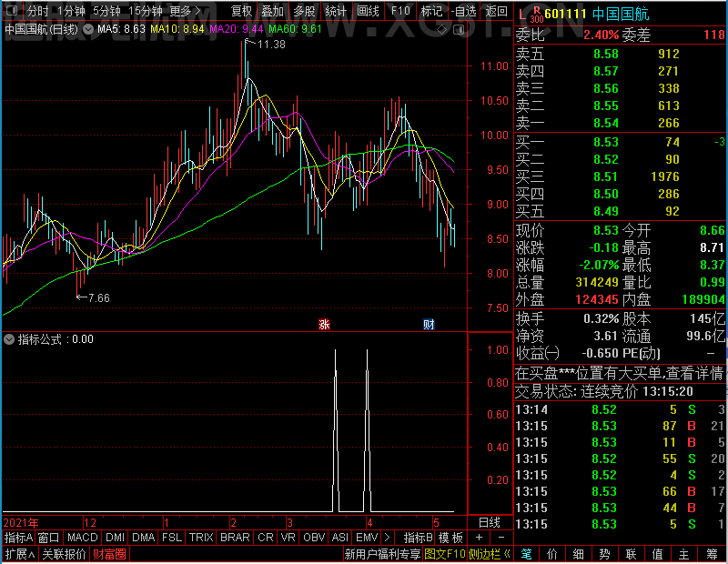Select the 主 main tab
Viewport: 728px width, 564px height.
click(x=684, y=554)
